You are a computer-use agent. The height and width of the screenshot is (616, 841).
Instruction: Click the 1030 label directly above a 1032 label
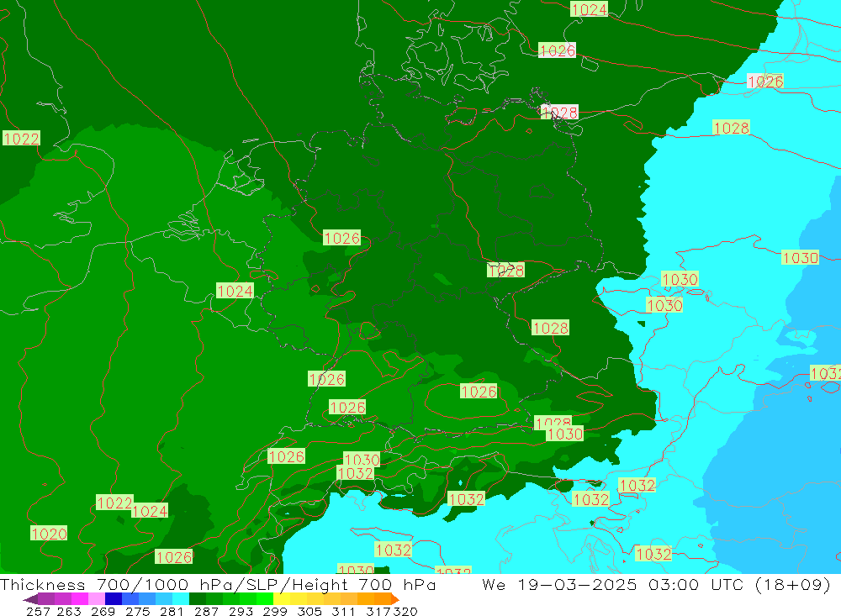362,460
